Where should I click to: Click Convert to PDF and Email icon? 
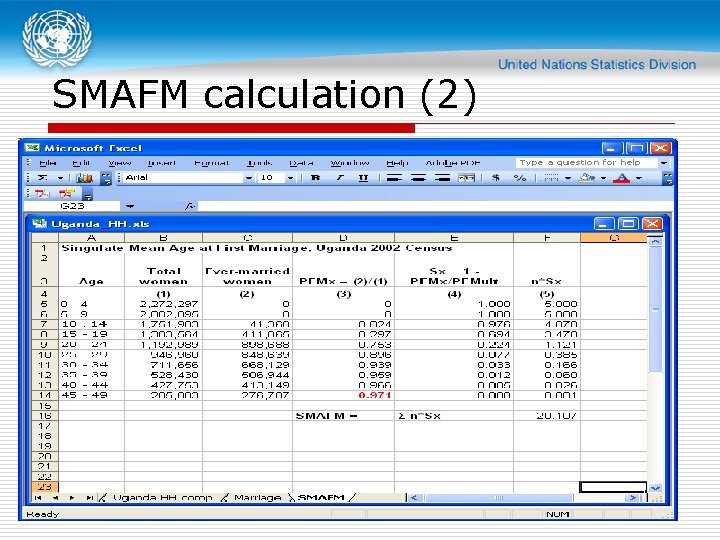pos(67,194)
